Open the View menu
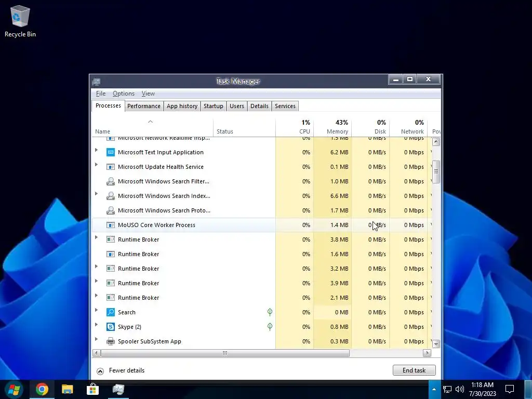The width and height of the screenshot is (532, 399). pos(148,94)
